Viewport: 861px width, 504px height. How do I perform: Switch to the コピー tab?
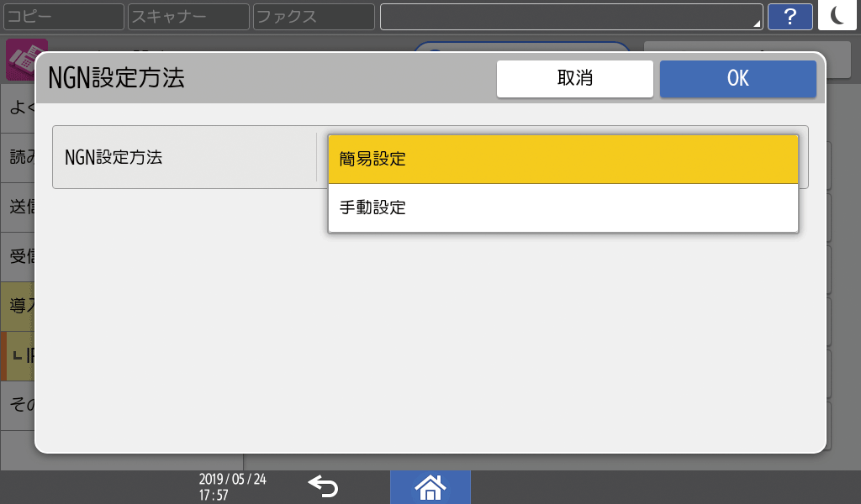[x=63, y=16]
